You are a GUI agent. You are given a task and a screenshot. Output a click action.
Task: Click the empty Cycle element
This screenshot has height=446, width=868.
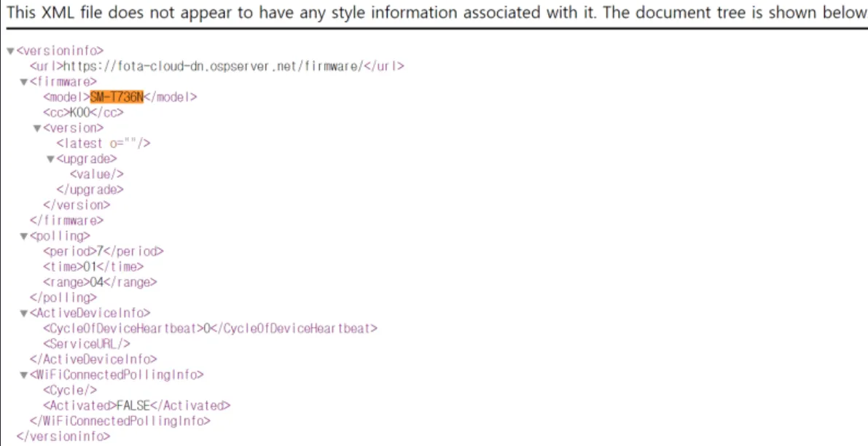pos(70,390)
